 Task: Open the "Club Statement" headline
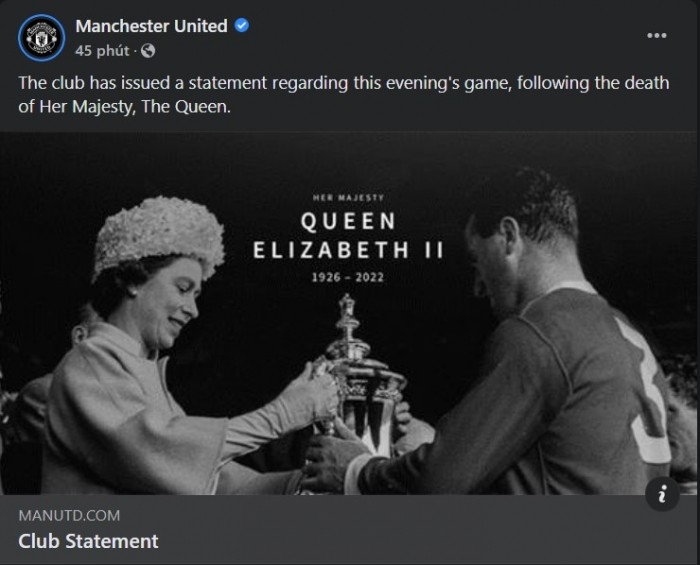point(88,541)
